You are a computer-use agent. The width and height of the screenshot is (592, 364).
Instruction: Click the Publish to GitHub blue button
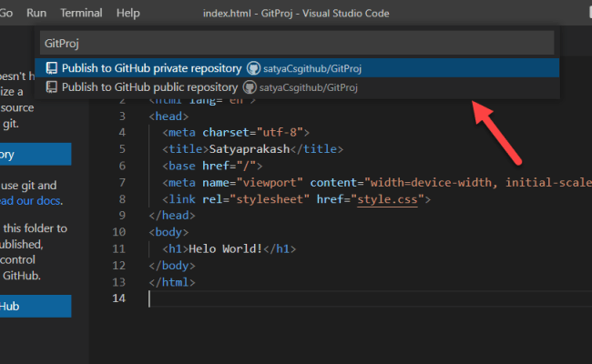pos(36,306)
